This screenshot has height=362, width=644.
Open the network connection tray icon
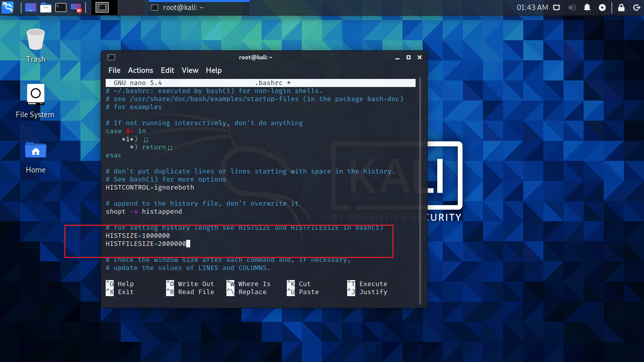click(x=556, y=8)
